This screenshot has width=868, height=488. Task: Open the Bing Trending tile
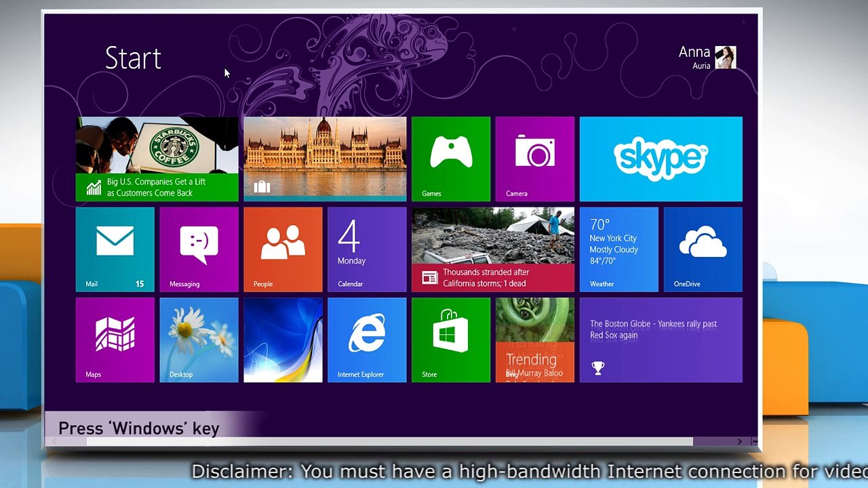535,340
